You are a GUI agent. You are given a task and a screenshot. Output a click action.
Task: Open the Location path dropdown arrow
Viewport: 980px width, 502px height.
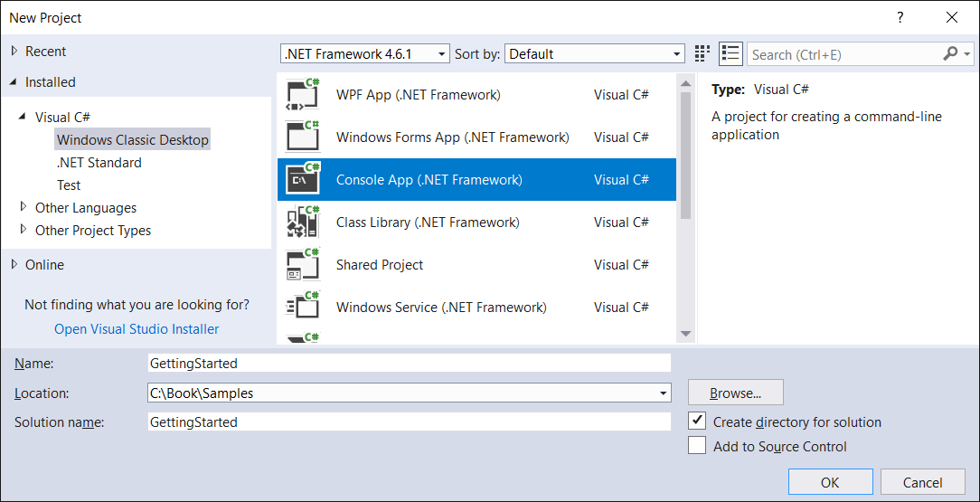[x=663, y=393]
